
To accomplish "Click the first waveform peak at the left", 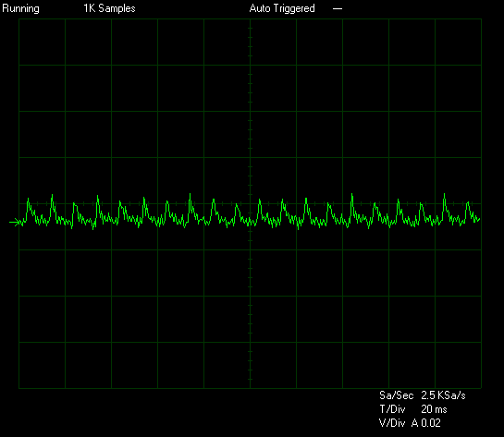I will (29, 200).
